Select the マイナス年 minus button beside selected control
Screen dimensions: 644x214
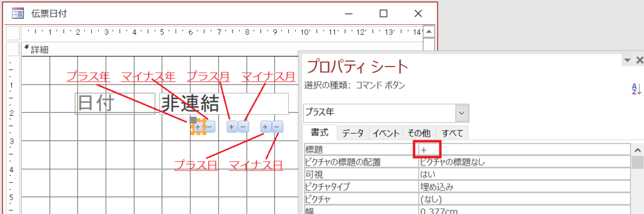(210, 127)
